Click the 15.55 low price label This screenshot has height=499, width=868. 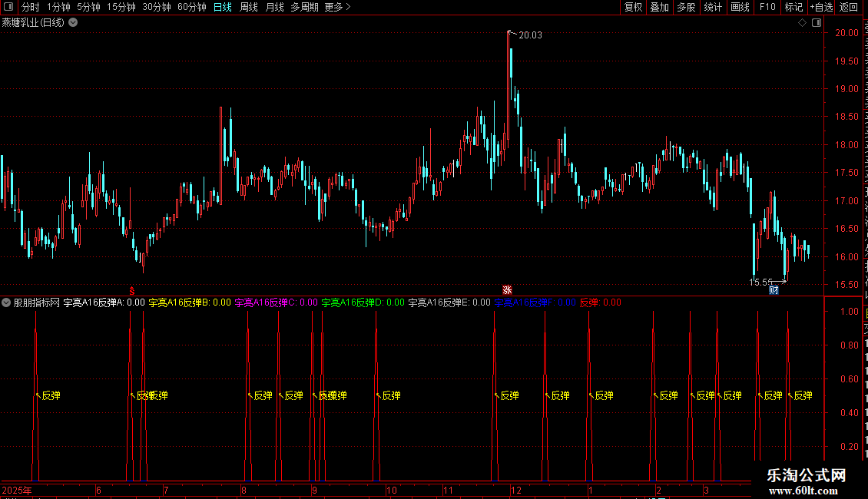click(760, 283)
